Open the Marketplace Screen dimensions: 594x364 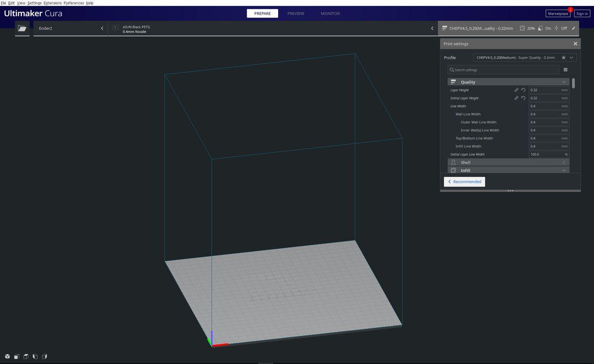(x=558, y=13)
